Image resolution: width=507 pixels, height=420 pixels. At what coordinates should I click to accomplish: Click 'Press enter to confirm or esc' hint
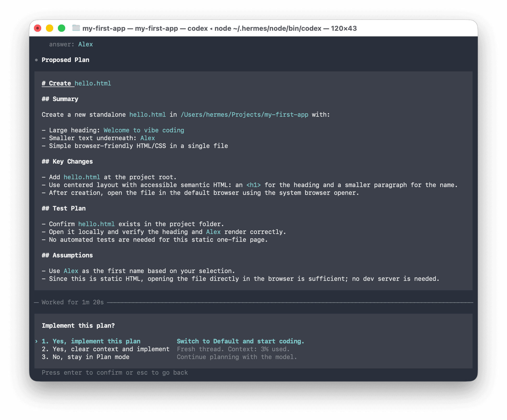pos(115,373)
